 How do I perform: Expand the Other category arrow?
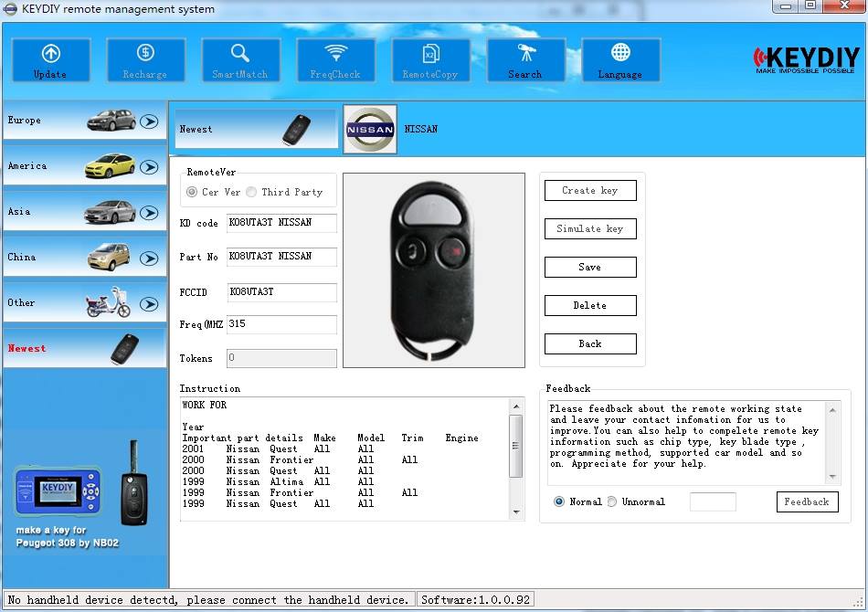149,304
